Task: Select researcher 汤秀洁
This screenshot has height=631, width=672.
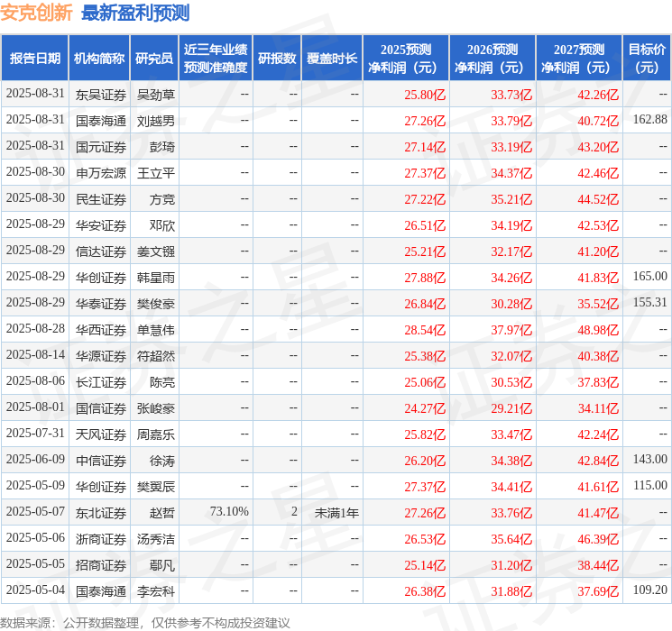Action: pos(155,539)
